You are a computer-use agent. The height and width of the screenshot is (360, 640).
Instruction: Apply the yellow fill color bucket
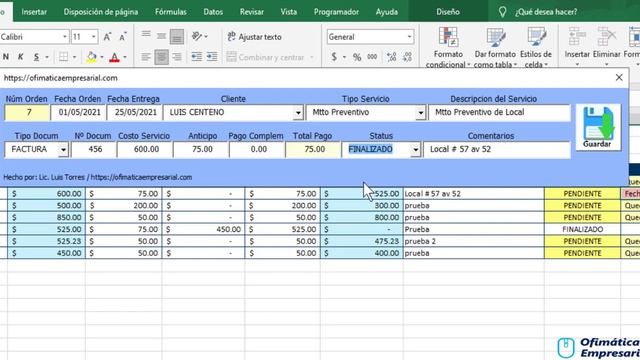click(x=91, y=57)
